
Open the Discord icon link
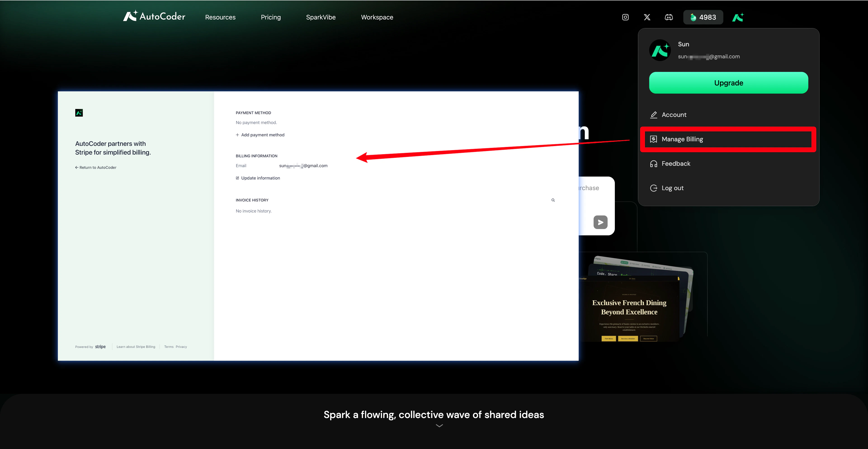[x=669, y=17]
